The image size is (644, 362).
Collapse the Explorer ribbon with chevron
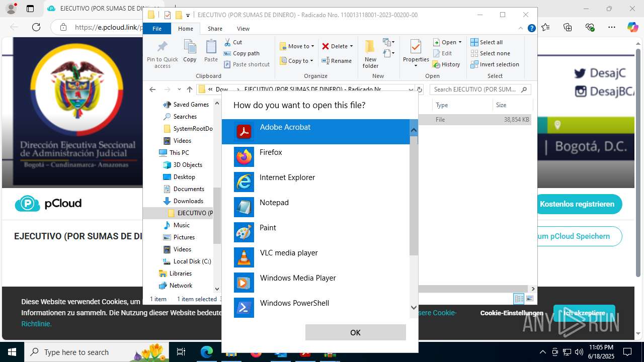click(521, 29)
